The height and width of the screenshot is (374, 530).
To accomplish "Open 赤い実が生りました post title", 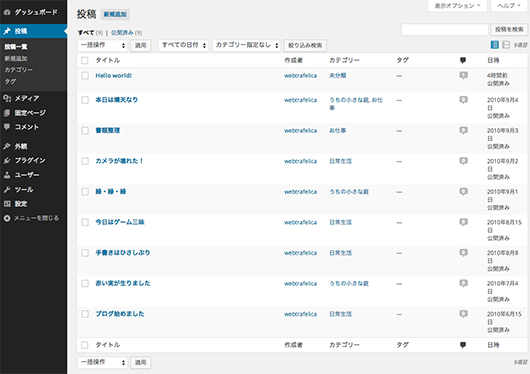I will [x=123, y=283].
